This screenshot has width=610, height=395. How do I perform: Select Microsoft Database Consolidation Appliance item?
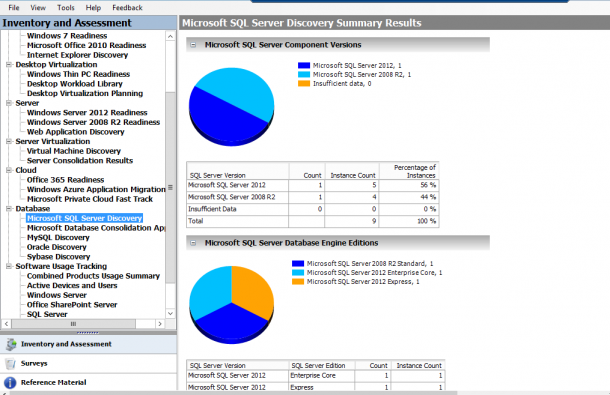tap(96, 228)
